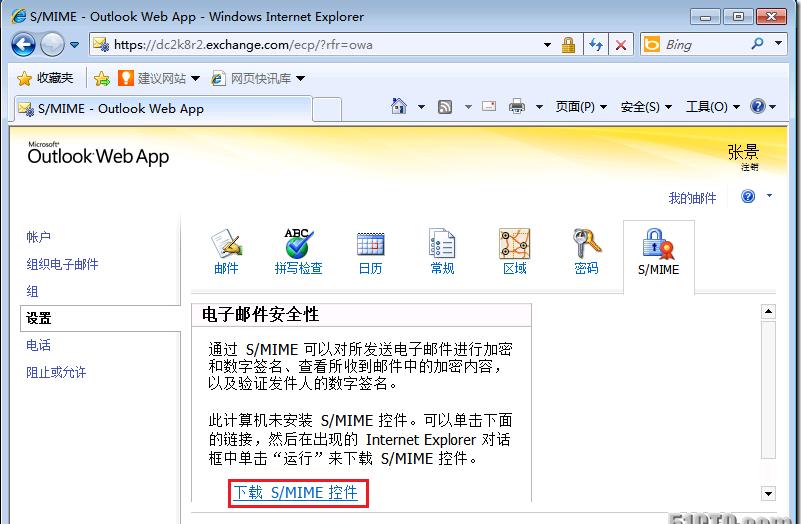
Task: Click the 下载 S/MIME 控件 download link
Action: 296,492
